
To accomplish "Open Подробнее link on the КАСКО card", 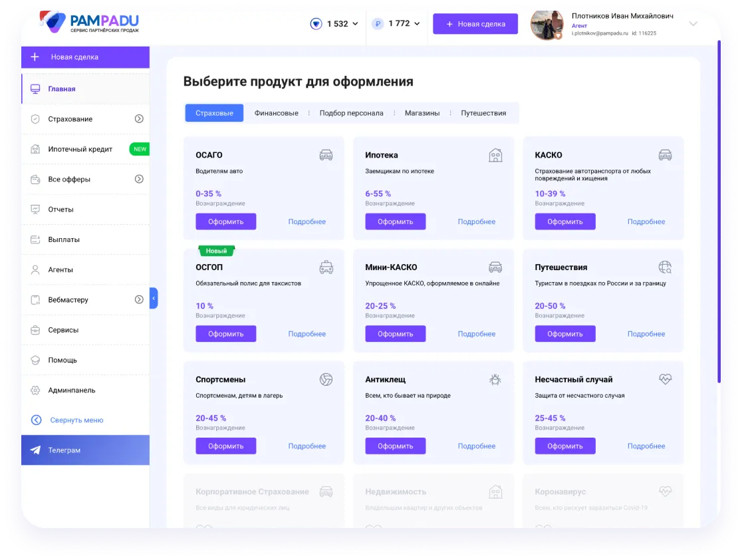I will 646,221.
